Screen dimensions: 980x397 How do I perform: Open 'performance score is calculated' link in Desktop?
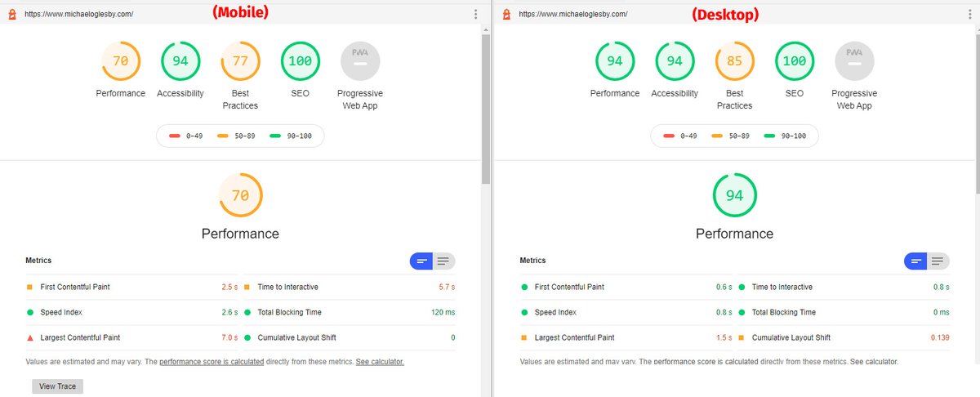coord(706,362)
